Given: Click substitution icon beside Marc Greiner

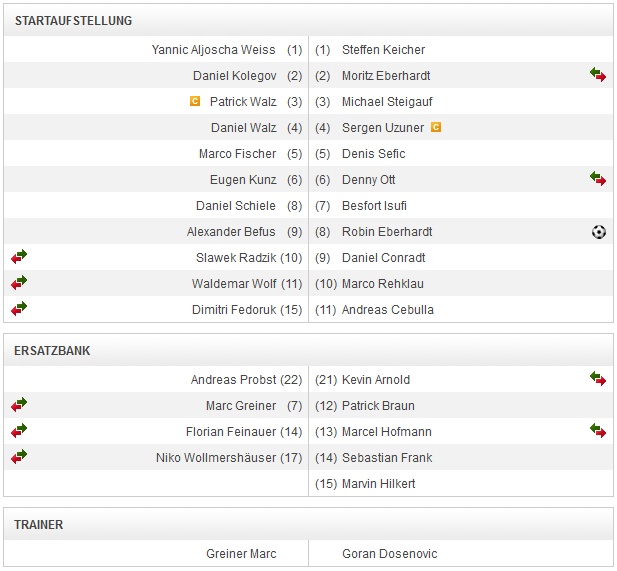Looking at the screenshot, I should click(x=19, y=405).
